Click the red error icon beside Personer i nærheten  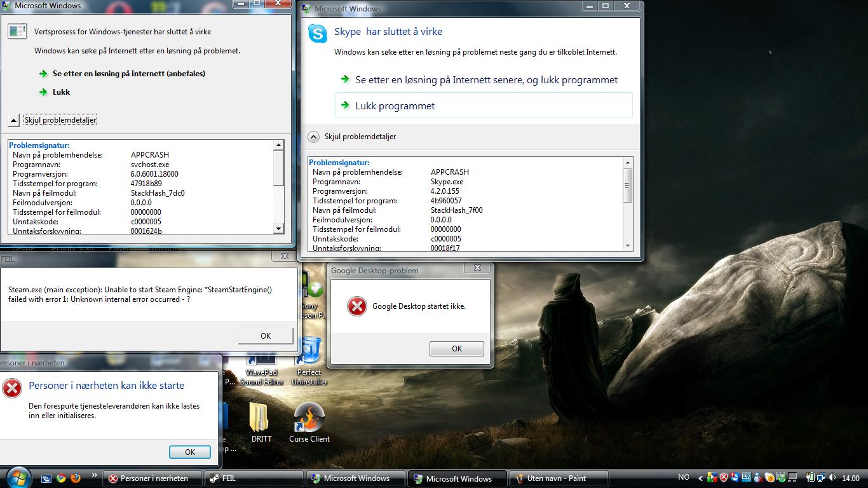pos(12,388)
